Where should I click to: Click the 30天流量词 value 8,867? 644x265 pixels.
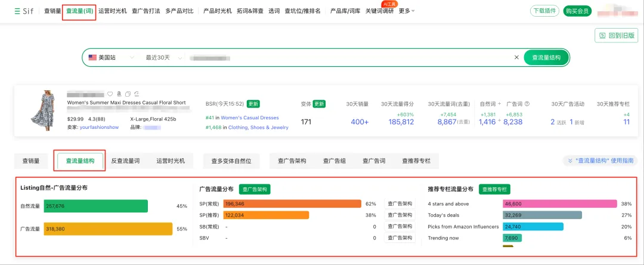[448, 122]
